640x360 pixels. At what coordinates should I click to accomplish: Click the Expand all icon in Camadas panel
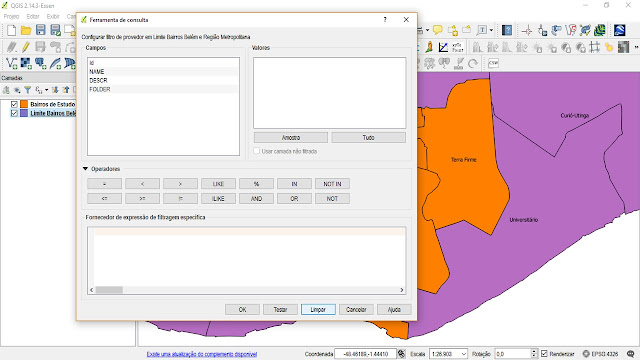(x=55, y=90)
